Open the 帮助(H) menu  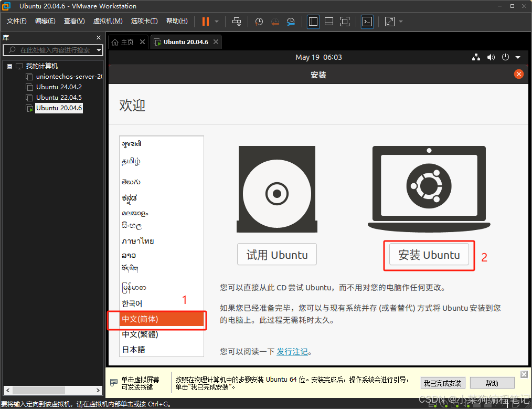point(177,21)
